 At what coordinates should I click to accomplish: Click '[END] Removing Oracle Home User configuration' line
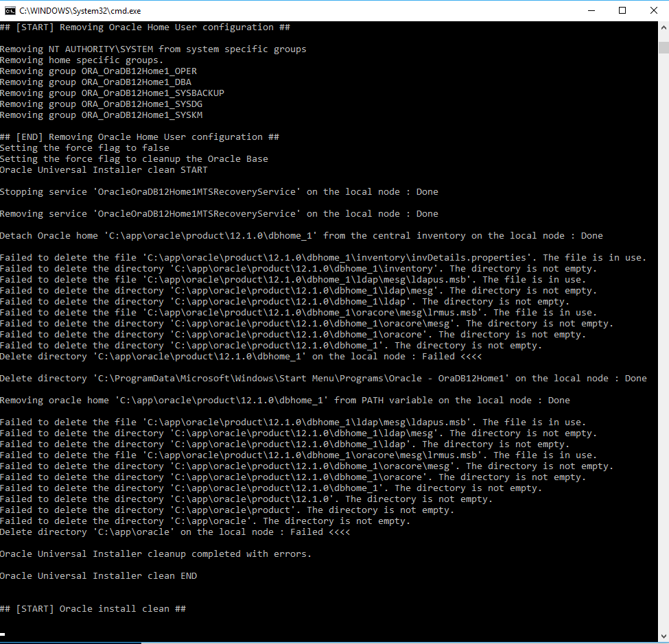tap(139, 137)
